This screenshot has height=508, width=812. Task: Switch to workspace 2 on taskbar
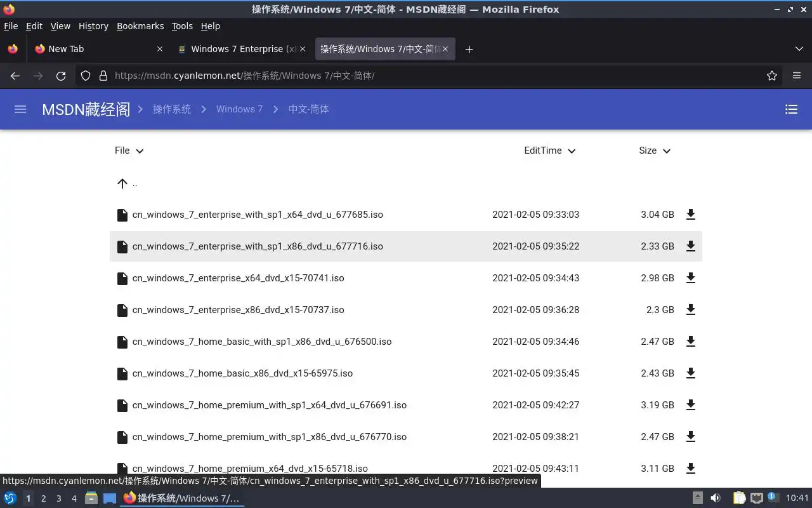[43, 498]
